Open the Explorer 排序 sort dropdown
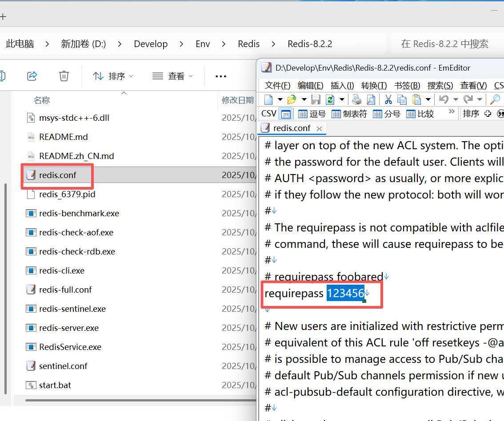 point(113,76)
